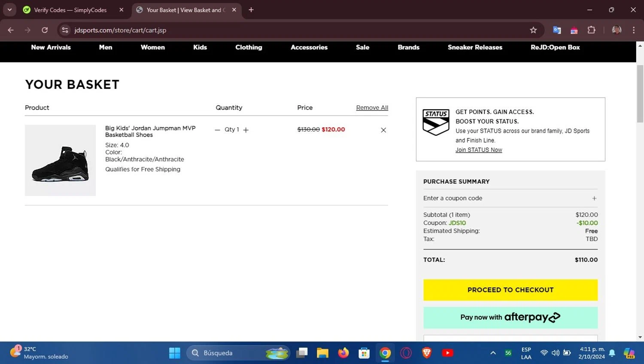
Task: Open the notifications bell icon
Action: [612, 353]
